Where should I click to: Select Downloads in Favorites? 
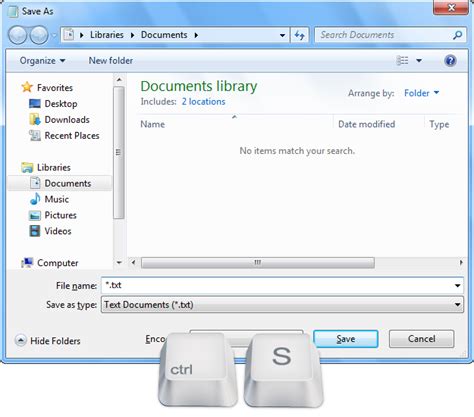(x=67, y=120)
